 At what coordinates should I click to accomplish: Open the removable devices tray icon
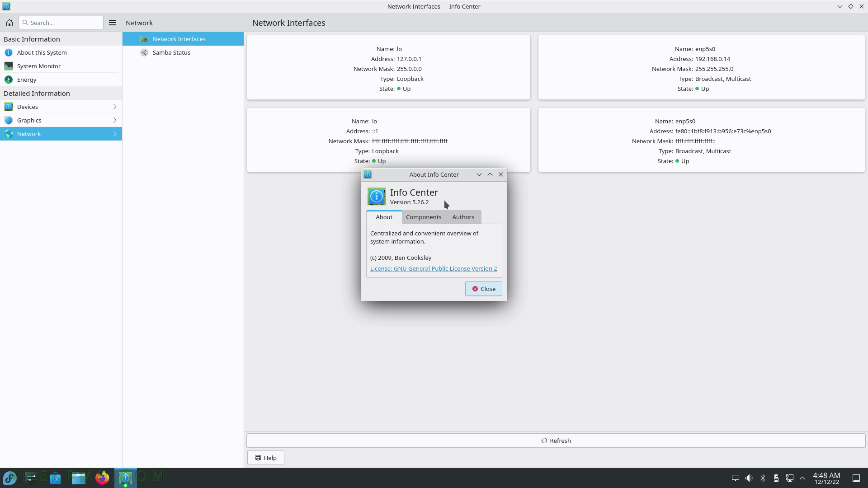pos(776,478)
